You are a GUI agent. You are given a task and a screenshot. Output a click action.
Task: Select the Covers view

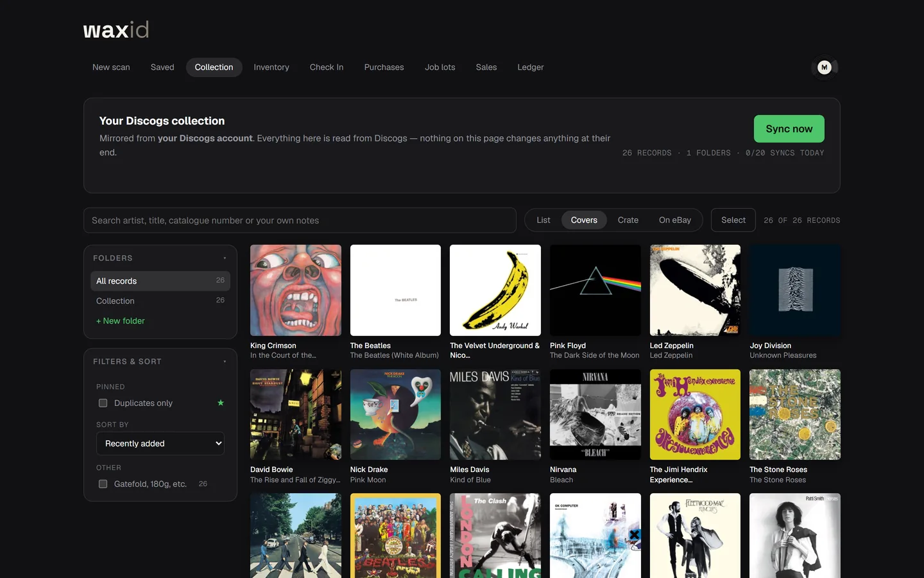coord(584,220)
